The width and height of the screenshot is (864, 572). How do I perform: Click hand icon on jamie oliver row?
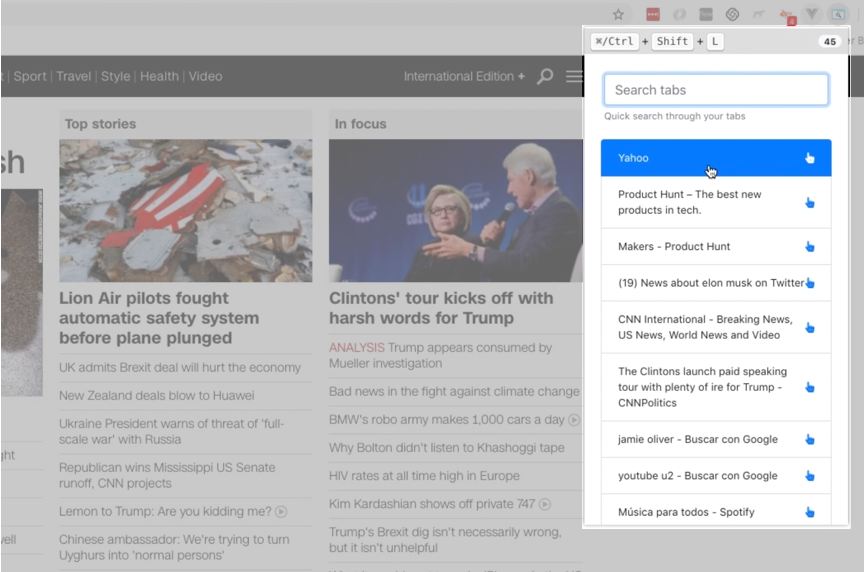(x=809, y=439)
